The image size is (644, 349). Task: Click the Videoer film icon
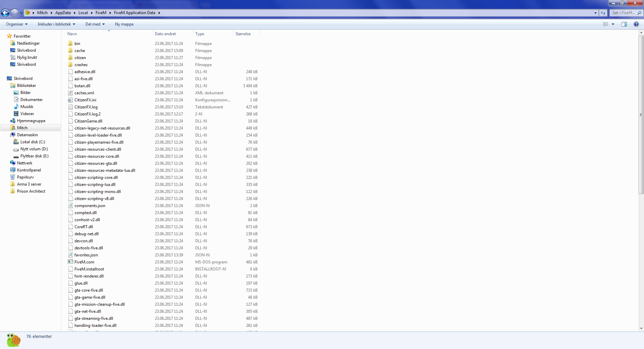(16, 113)
